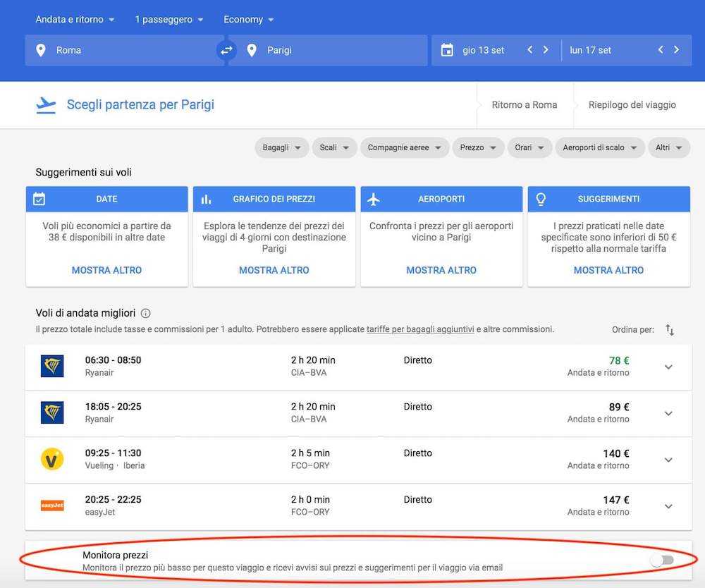The width and height of the screenshot is (705, 588).
Task: Click MOSTRA ALTRO under the DATE card
Action: 106,270
